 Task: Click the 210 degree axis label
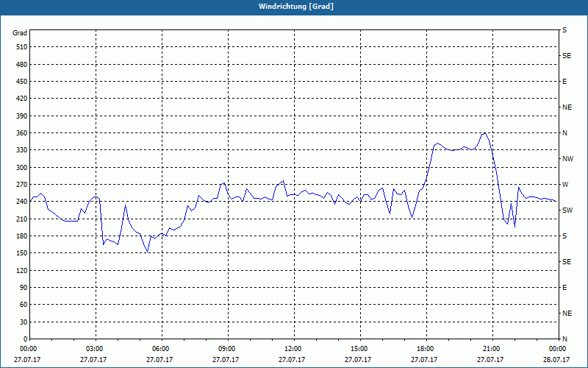point(21,219)
